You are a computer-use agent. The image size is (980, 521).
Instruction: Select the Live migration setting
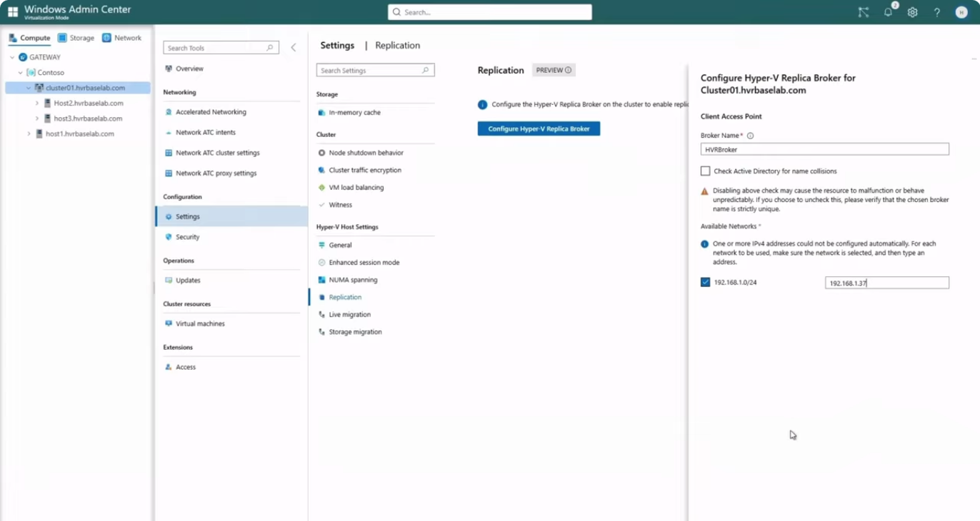(x=349, y=313)
